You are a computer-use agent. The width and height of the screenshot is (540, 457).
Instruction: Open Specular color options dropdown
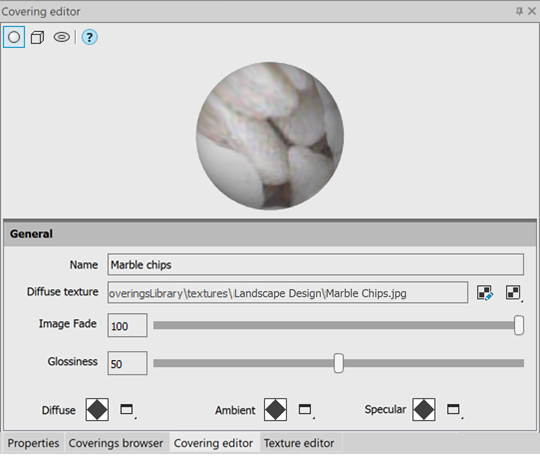pyautogui.click(x=454, y=410)
